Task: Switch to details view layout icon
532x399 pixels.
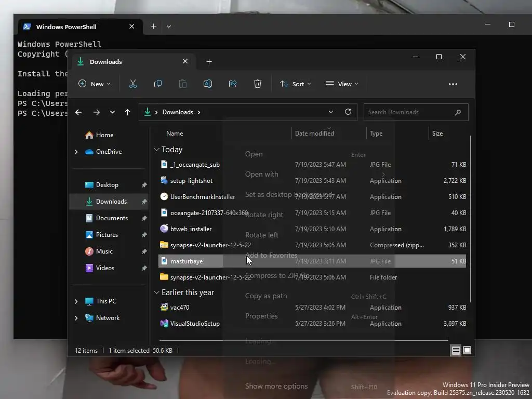Action: pyautogui.click(x=456, y=350)
